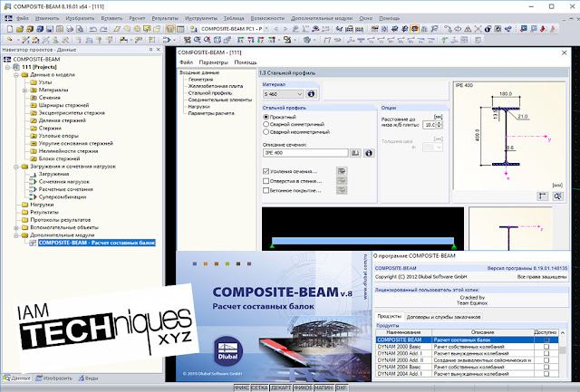The height and width of the screenshot is (392, 580).
Task: Click products list vertical scrollbar
Action: click(563, 353)
